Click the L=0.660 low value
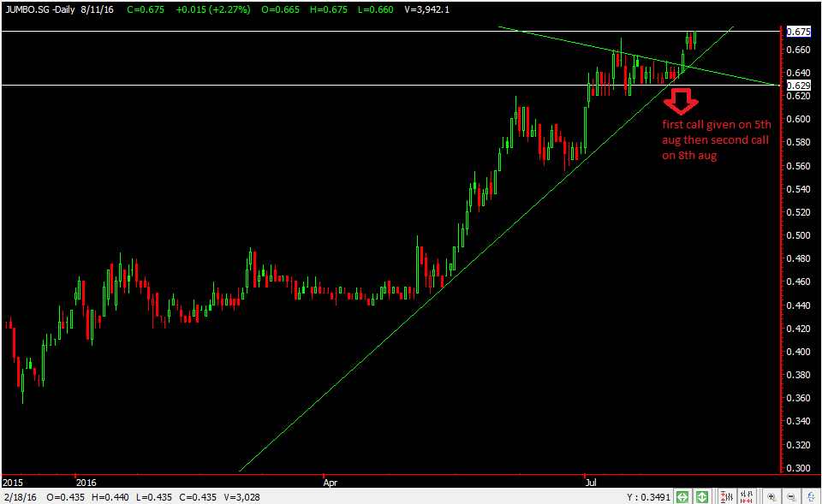 click(375, 9)
